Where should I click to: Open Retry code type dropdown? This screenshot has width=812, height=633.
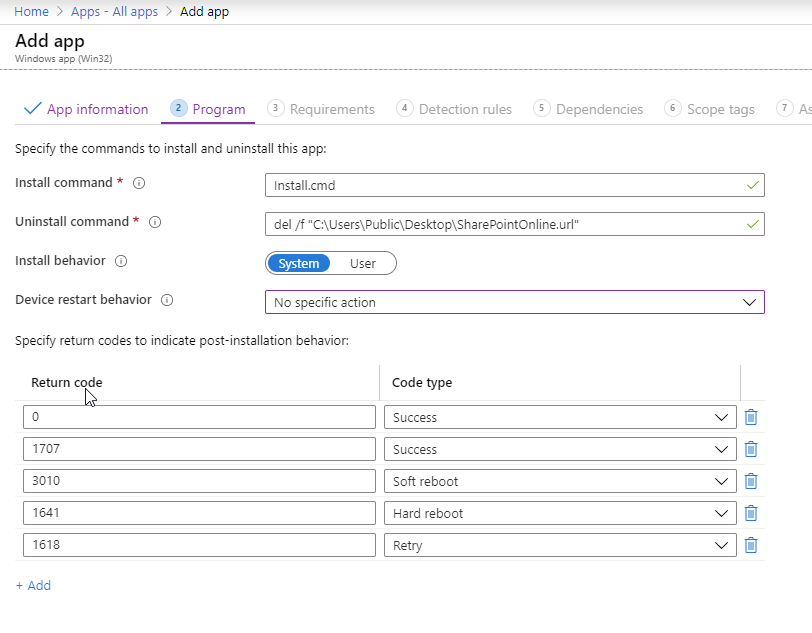pyautogui.click(x=560, y=545)
